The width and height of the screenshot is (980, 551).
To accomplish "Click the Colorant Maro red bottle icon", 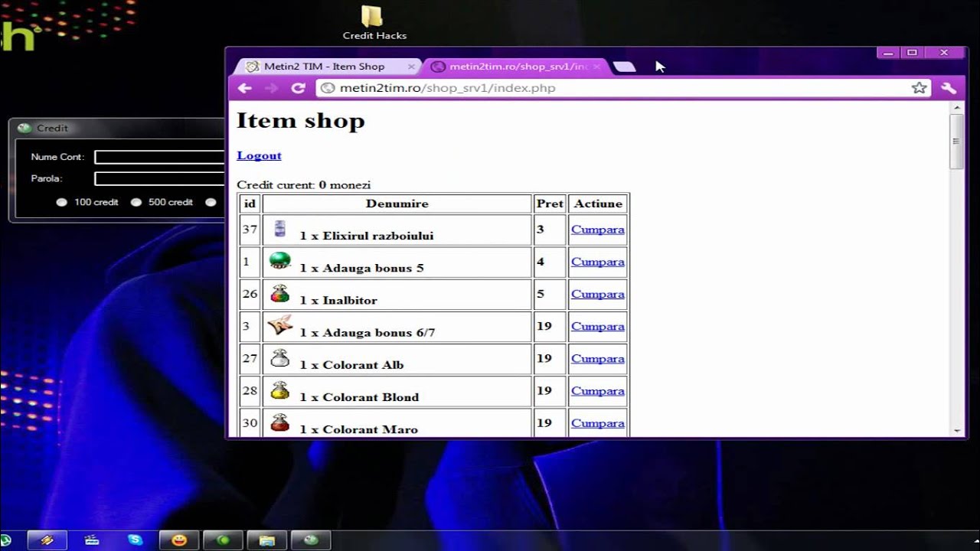I will pyautogui.click(x=280, y=422).
